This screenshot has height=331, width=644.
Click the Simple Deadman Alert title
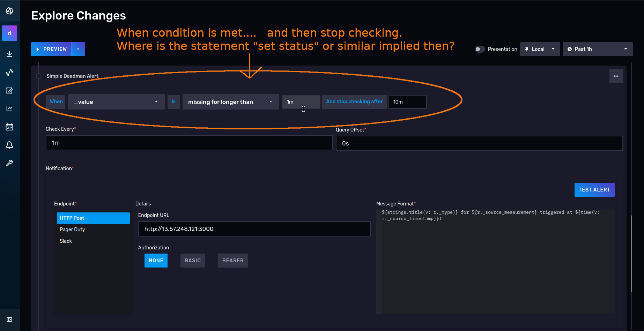[72, 76]
